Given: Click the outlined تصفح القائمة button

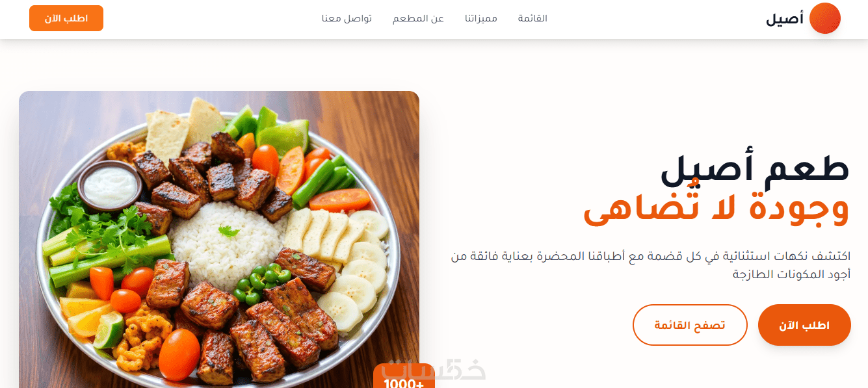Looking at the screenshot, I should [690, 325].
